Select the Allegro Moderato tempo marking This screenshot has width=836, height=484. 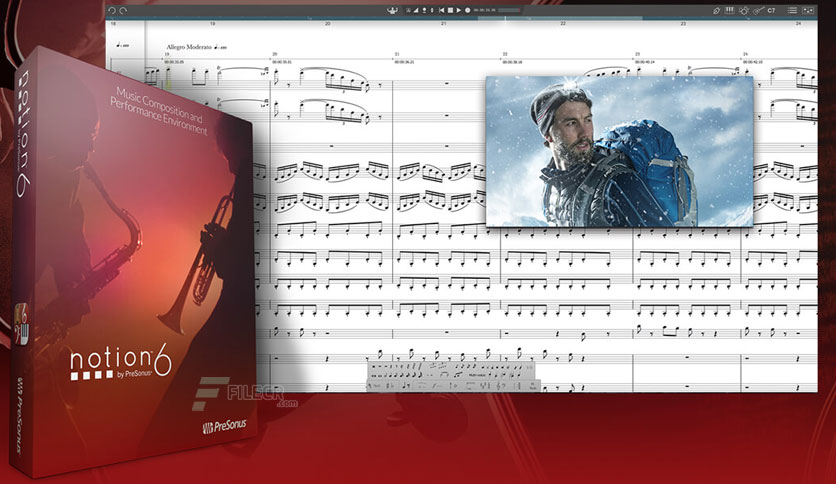tap(189, 47)
